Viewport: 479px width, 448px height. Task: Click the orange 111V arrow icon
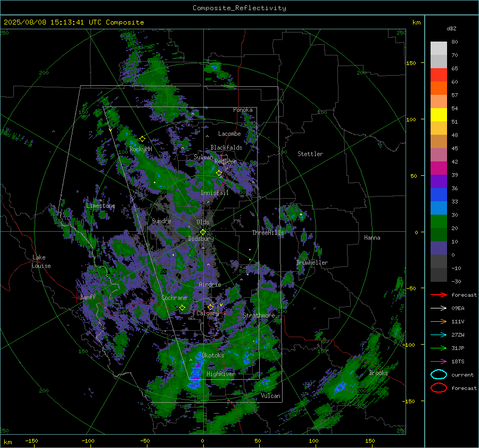click(439, 321)
